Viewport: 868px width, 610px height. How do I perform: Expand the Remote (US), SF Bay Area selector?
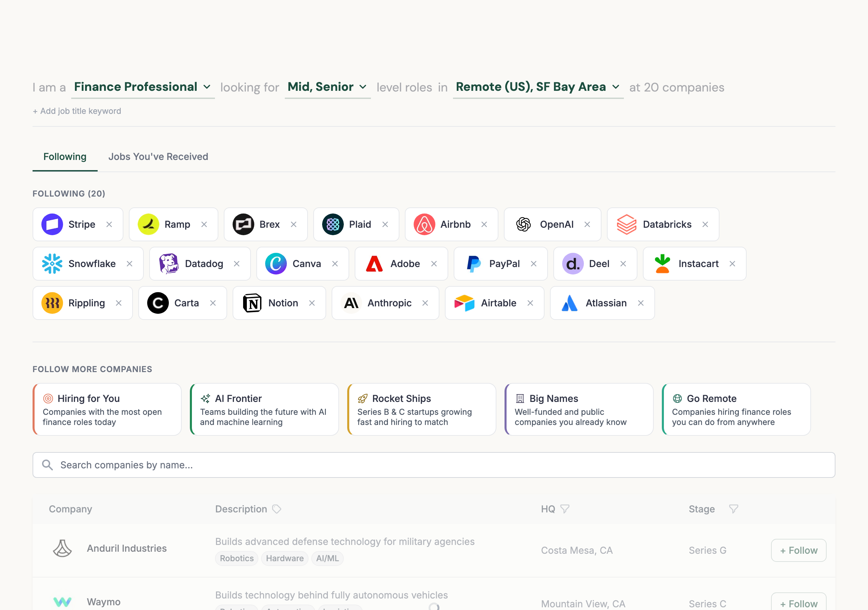538,87
